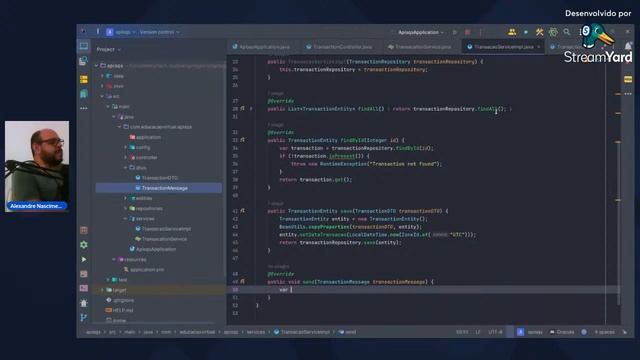The width and height of the screenshot is (640, 360).
Task: Click the Run ApisqsApplication play button
Action: 455,32
